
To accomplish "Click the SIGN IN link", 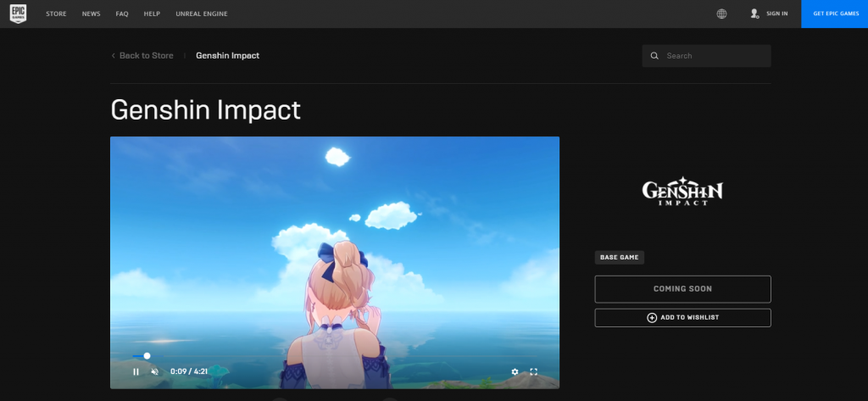I will [776, 14].
